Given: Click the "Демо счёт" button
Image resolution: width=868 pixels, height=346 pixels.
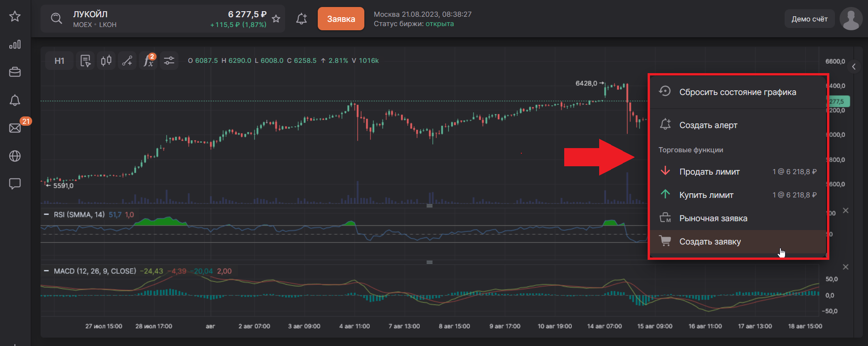Looking at the screenshot, I should coord(809,19).
